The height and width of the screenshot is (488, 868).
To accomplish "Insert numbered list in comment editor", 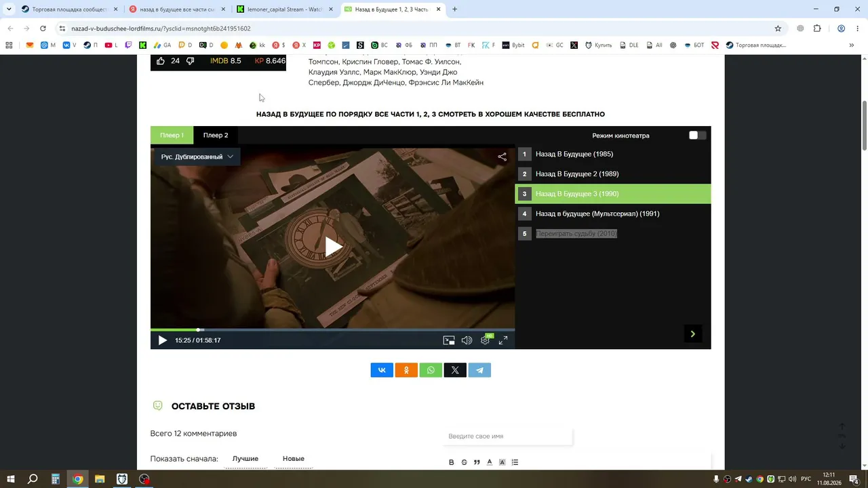I will (515, 462).
